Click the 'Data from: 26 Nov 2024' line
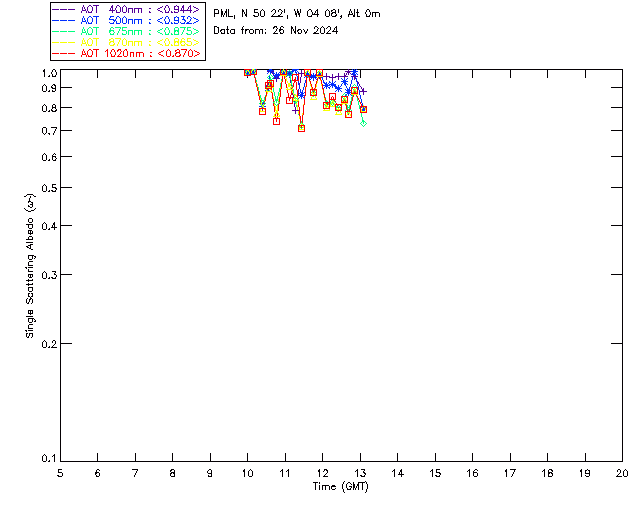Viewport: 640px width, 512px height. [276, 30]
